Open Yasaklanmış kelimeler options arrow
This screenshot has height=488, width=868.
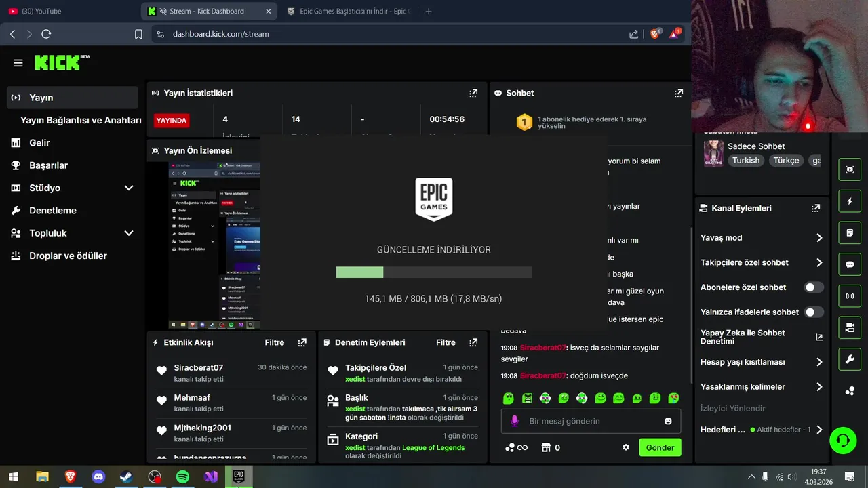click(819, 387)
